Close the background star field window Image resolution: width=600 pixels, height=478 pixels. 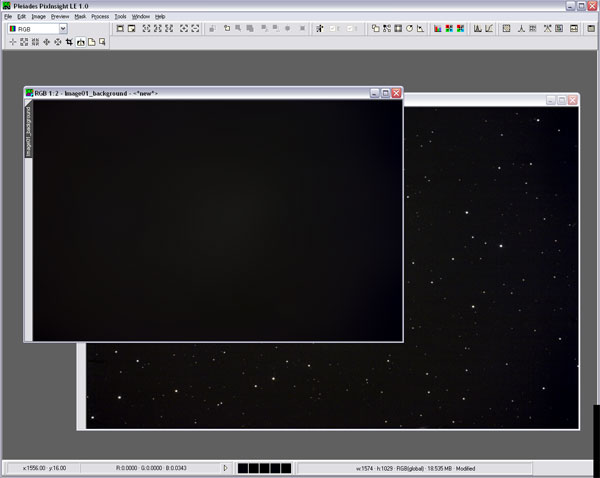tap(572, 100)
